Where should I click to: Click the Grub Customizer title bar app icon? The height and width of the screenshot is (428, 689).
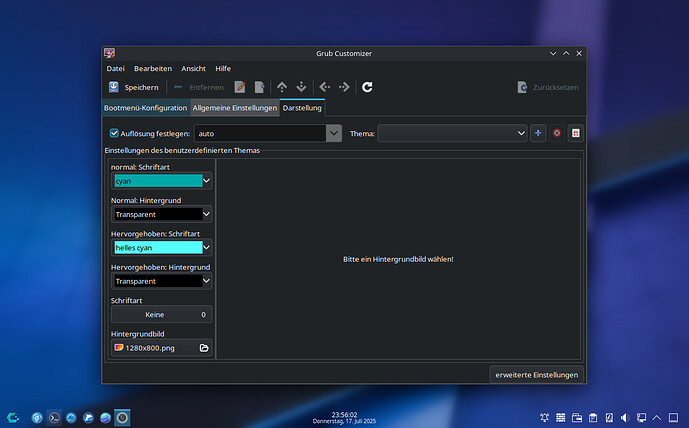click(109, 53)
